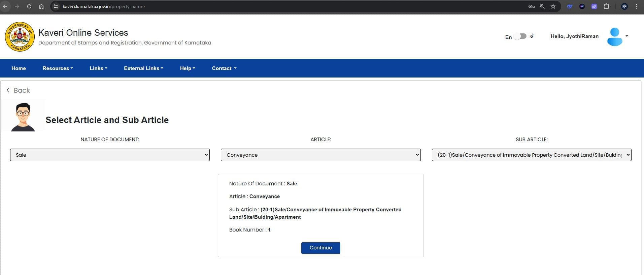644x275 pixels.
Task: Click the user profile avatar icon
Action: click(614, 37)
